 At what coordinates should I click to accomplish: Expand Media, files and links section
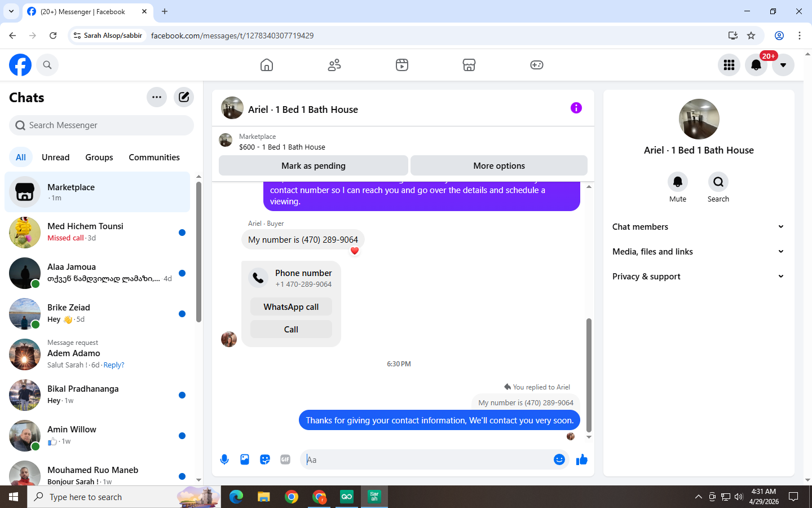coord(699,252)
